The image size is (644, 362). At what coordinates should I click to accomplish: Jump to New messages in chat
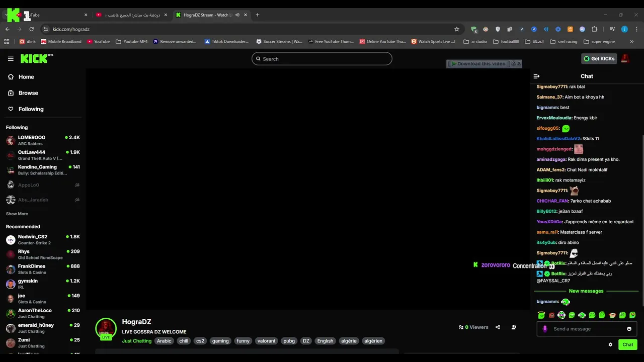(586, 291)
